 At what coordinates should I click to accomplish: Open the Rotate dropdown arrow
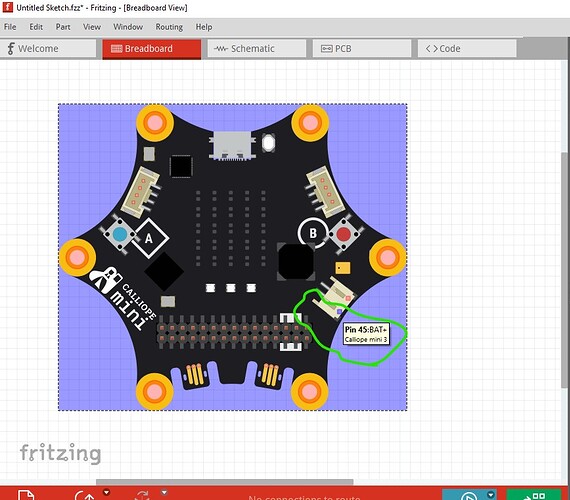(107, 493)
